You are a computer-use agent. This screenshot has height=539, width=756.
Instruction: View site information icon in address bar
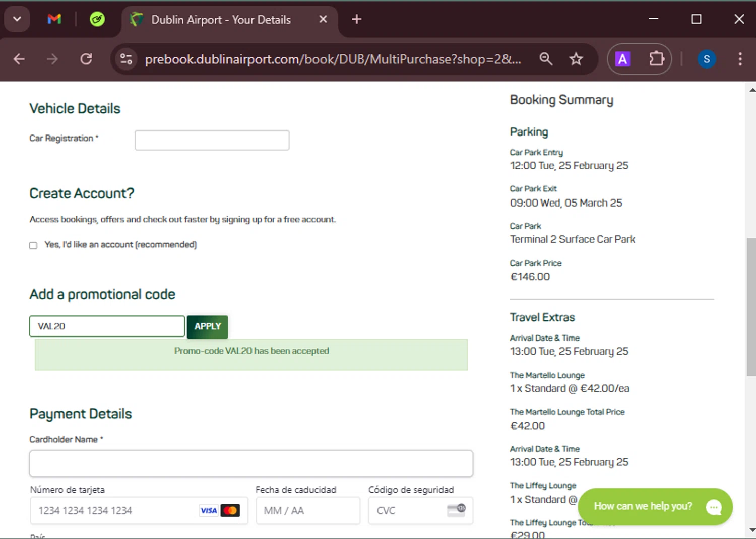(x=126, y=59)
